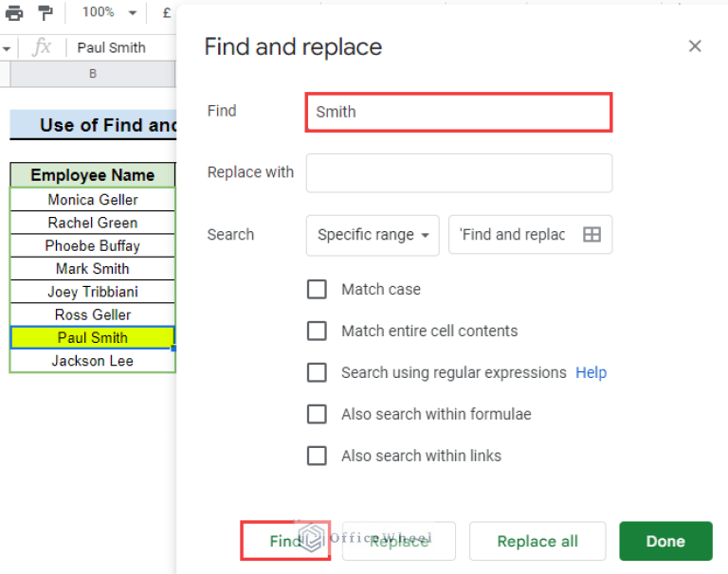This screenshot has height=574, width=728.
Task: Close the Find and replace dialog
Action: click(695, 46)
